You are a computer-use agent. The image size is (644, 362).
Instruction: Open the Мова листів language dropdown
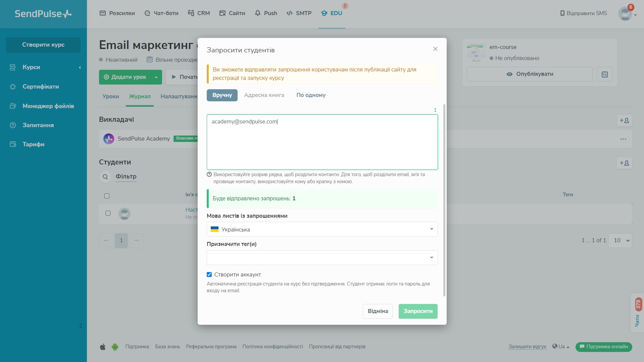[322, 229]
